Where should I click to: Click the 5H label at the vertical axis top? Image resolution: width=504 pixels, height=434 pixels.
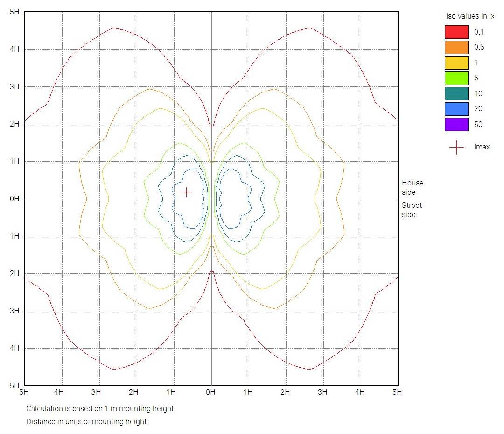click(x=14, y=12)
